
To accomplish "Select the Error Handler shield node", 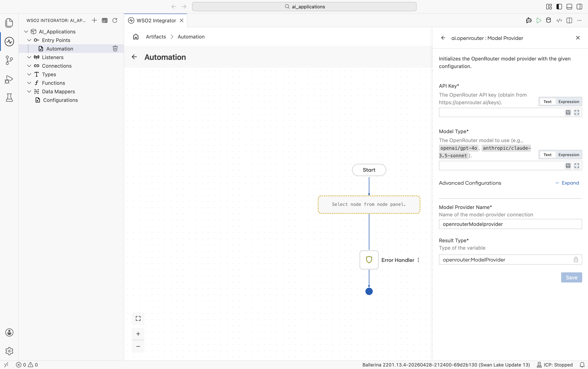I will click(369, 260).
